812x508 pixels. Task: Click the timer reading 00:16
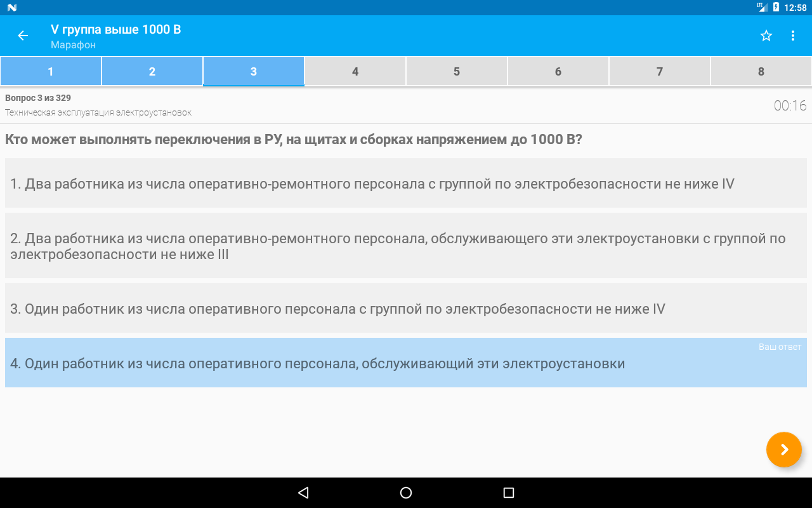(790, 105)
